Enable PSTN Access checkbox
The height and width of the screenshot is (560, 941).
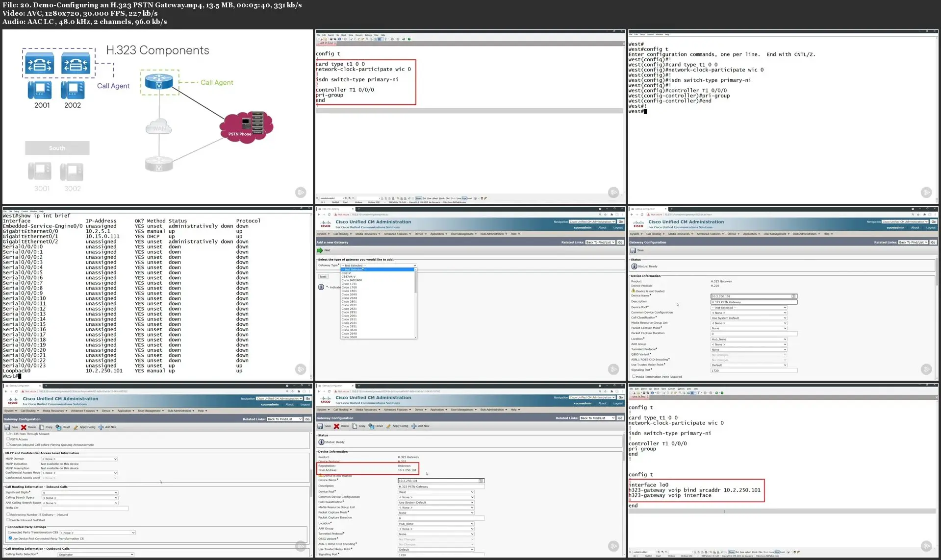tap(8, 439)
